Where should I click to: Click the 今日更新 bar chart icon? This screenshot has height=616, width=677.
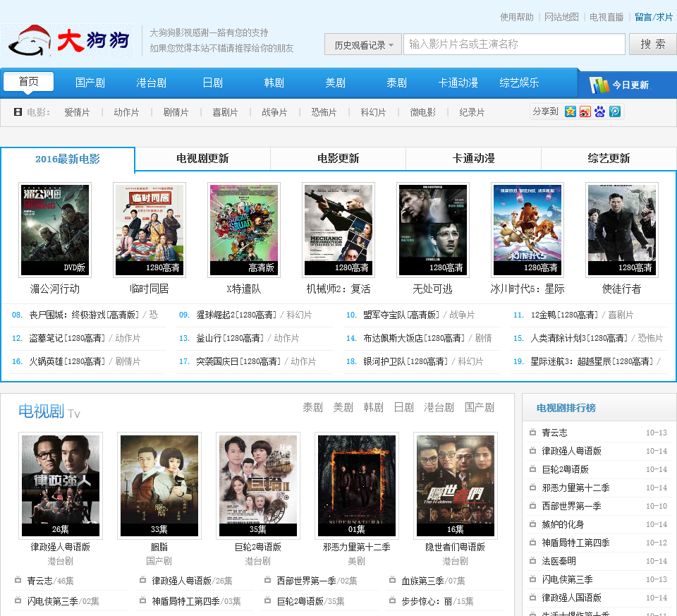click(599, 85)
